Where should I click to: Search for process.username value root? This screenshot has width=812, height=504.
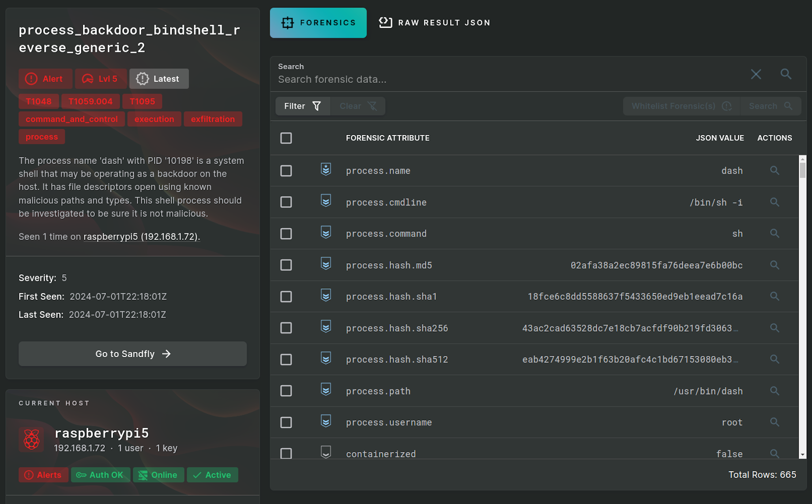click(x=774, y=422)
